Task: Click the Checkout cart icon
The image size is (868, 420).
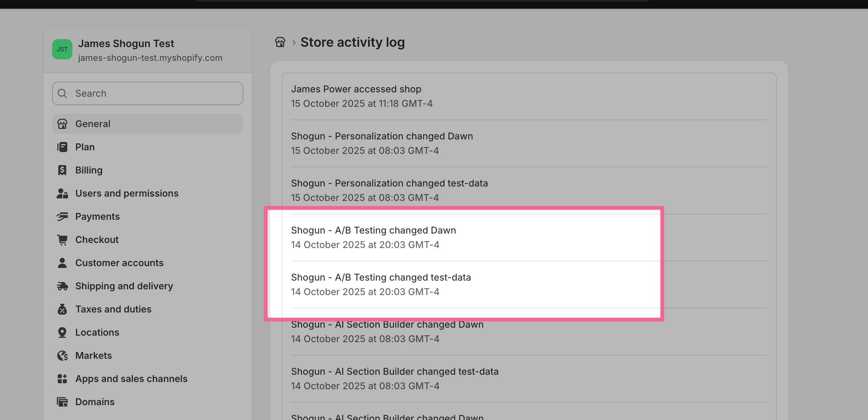Action: coord(62,240)
